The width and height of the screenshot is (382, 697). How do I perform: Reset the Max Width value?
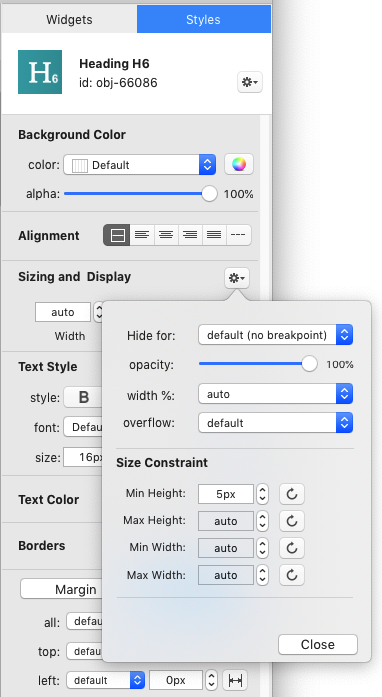click(292, 575)
